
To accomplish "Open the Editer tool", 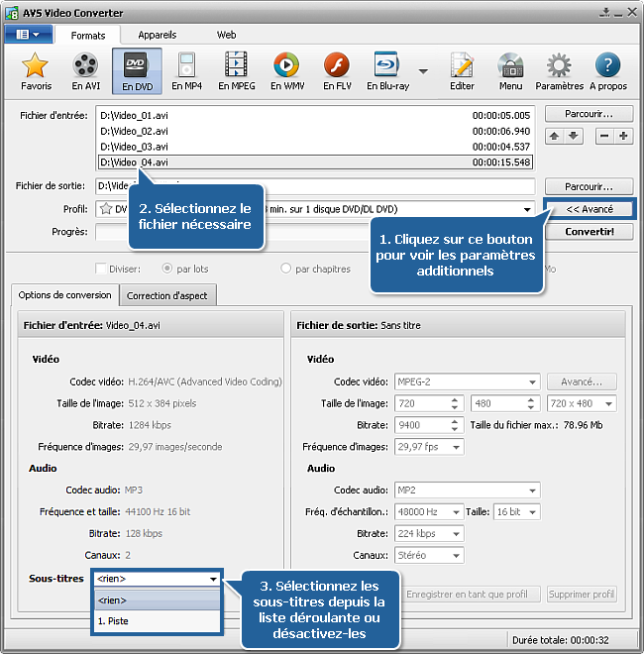I will pos(462,71).
